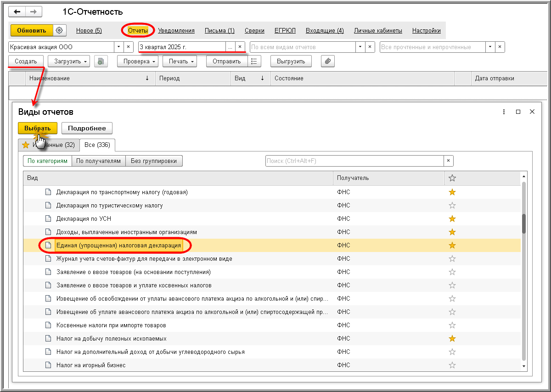Open the three-dot menu of Виды отчетов
The image size is (551, 392).
click(504, 112)
